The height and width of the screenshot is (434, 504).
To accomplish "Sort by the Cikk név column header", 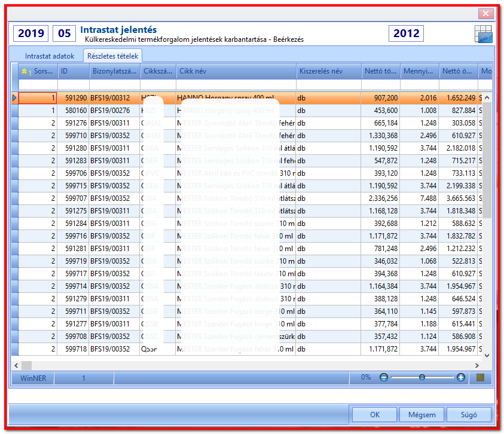I will point(236,71).
